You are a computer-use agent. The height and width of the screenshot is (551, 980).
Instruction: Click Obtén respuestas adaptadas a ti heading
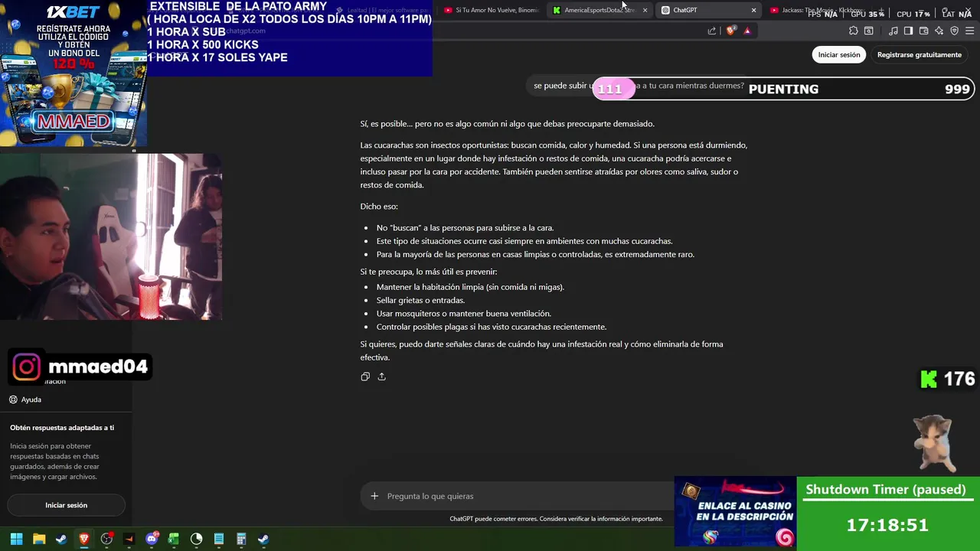coord(62,428)
